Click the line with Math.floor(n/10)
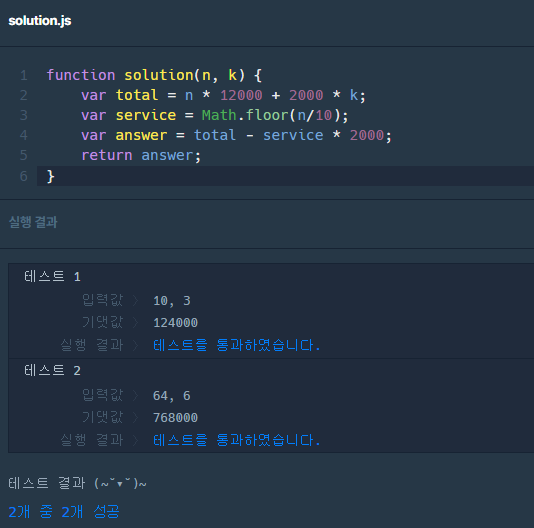The image size is (534, 528). (215, 115)
